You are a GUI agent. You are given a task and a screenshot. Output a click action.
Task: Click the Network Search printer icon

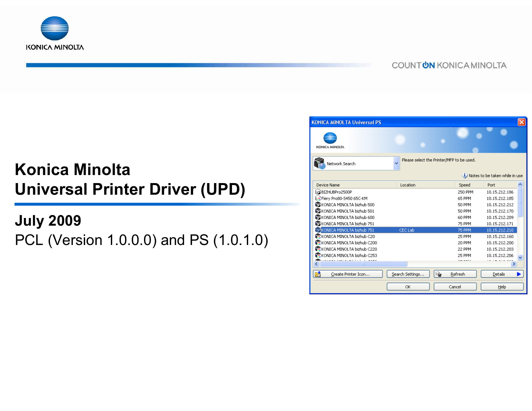(320, 163)
